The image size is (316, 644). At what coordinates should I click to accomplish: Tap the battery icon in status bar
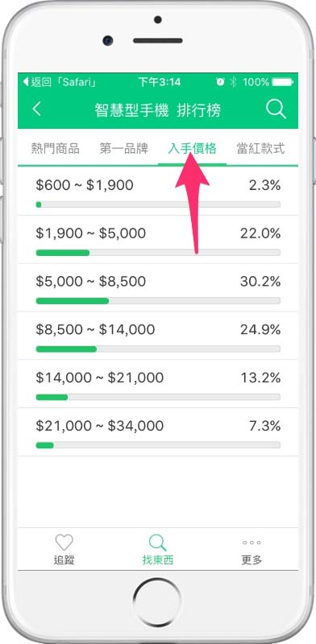pyautogui.click(x=282, y=82)
